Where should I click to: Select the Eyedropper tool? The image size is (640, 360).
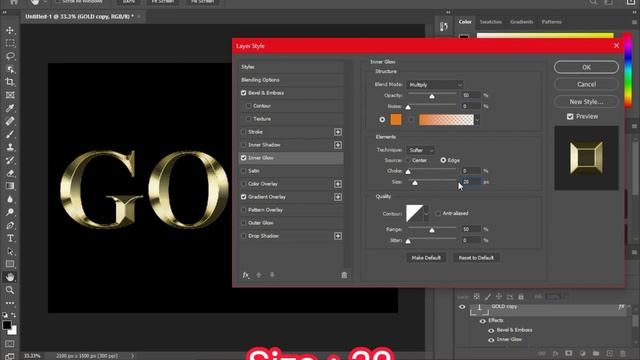(10, 108)
